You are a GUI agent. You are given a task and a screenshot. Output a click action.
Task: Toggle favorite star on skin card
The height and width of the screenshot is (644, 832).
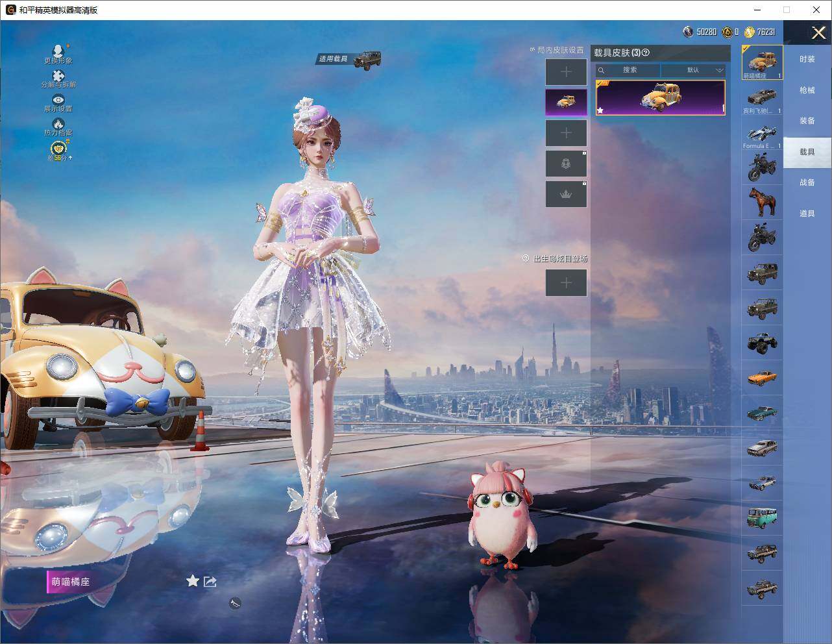pos(600,110)
